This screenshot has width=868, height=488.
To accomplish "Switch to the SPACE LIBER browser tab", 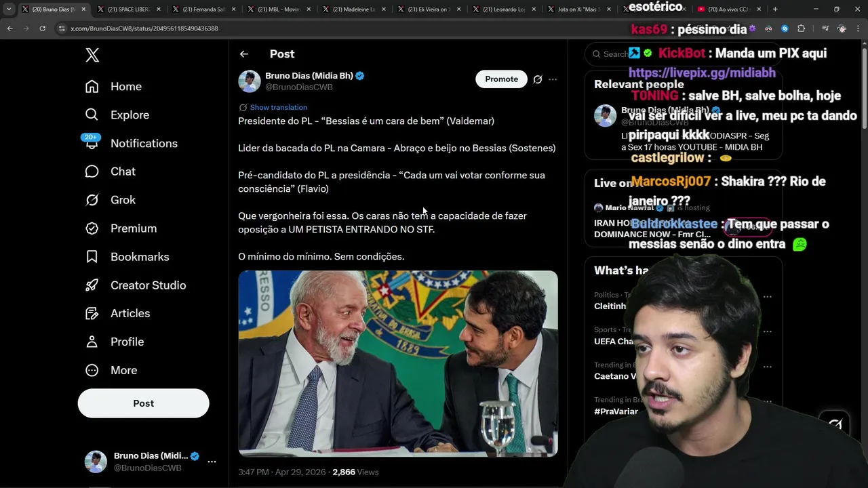I will (x=129, y=9).
